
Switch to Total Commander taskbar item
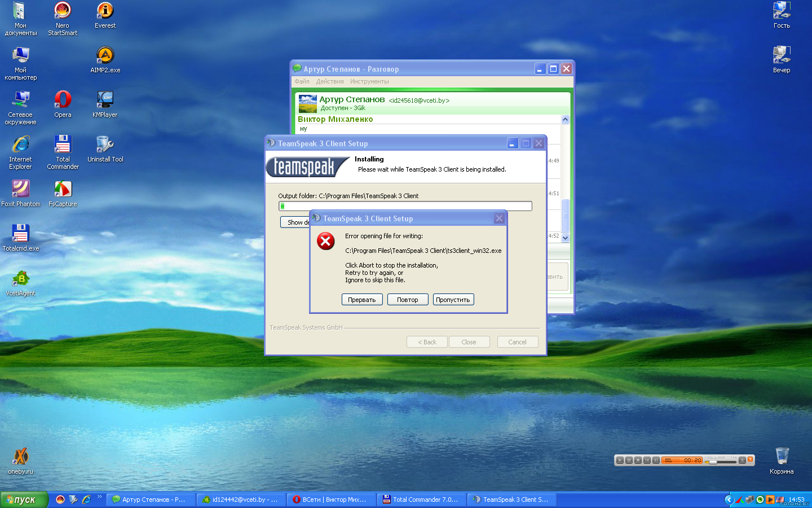click(x=422, y=500)
